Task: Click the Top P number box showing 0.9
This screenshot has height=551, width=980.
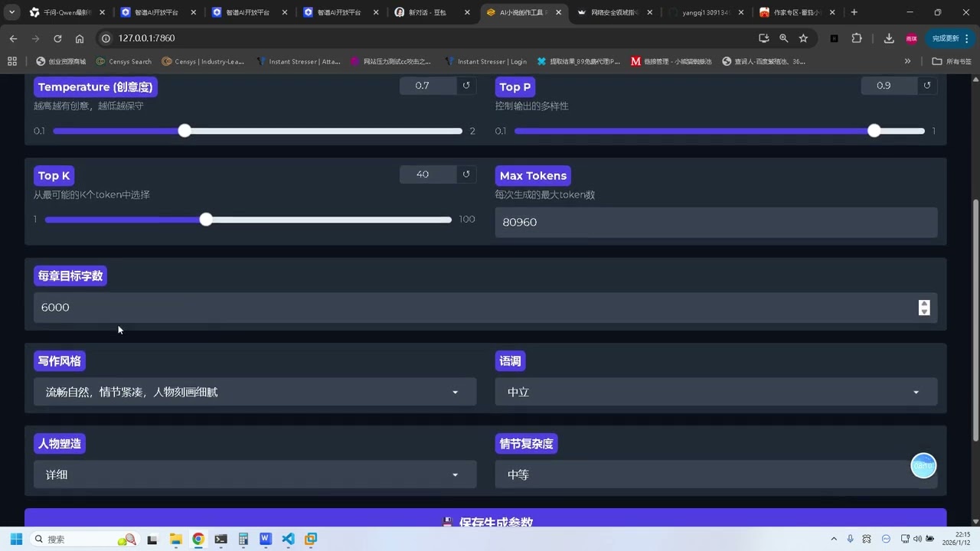Action: [889, 86]
